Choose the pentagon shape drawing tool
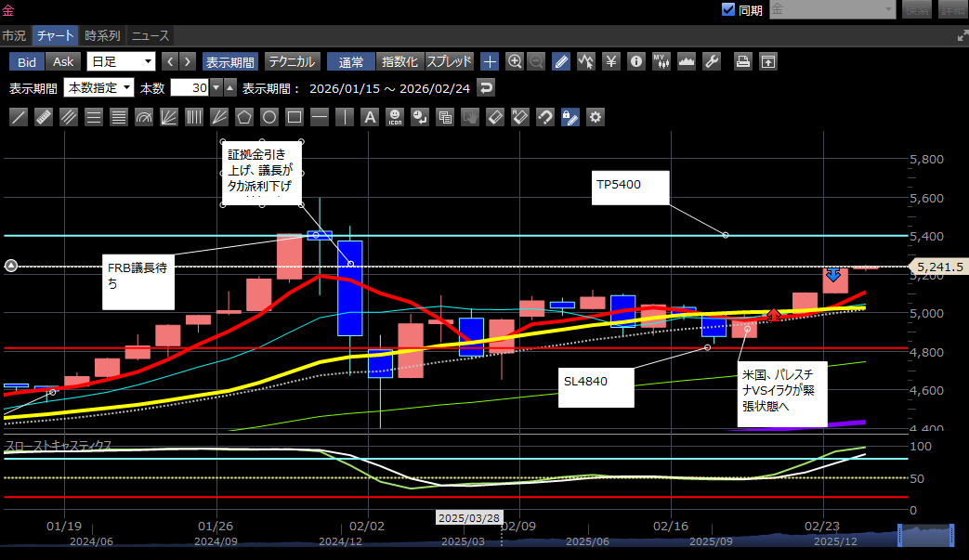Screen dimensions: 969x560 coord(244,117)
